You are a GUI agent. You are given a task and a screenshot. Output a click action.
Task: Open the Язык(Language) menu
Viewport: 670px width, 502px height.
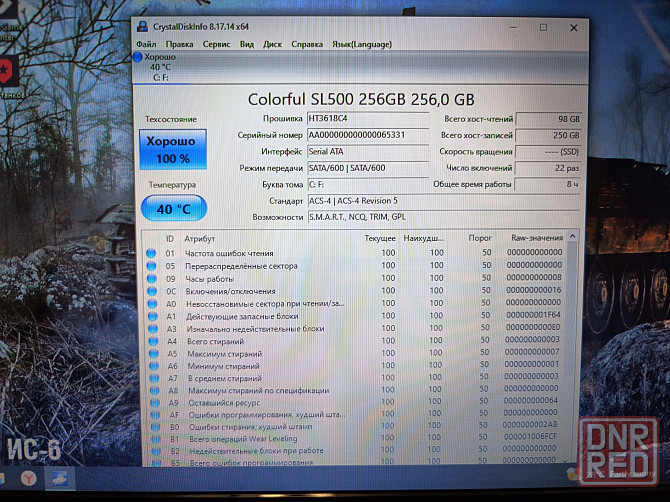point(362,44)
